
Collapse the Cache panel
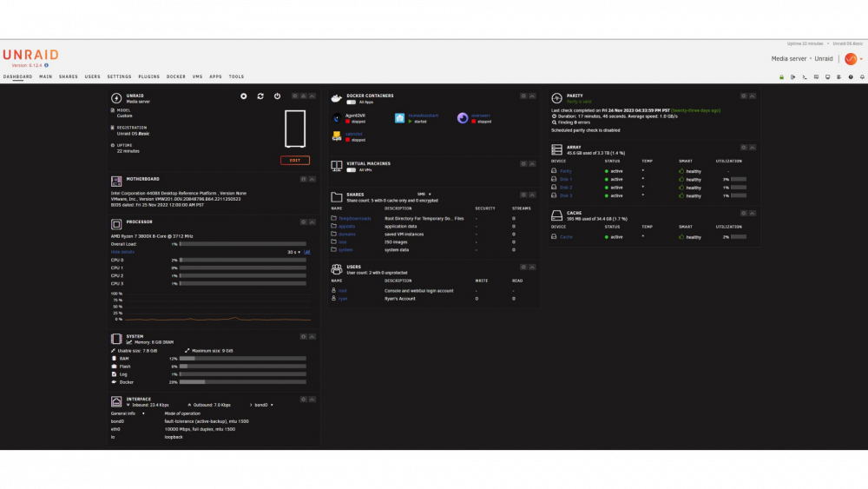pos(753,213)
